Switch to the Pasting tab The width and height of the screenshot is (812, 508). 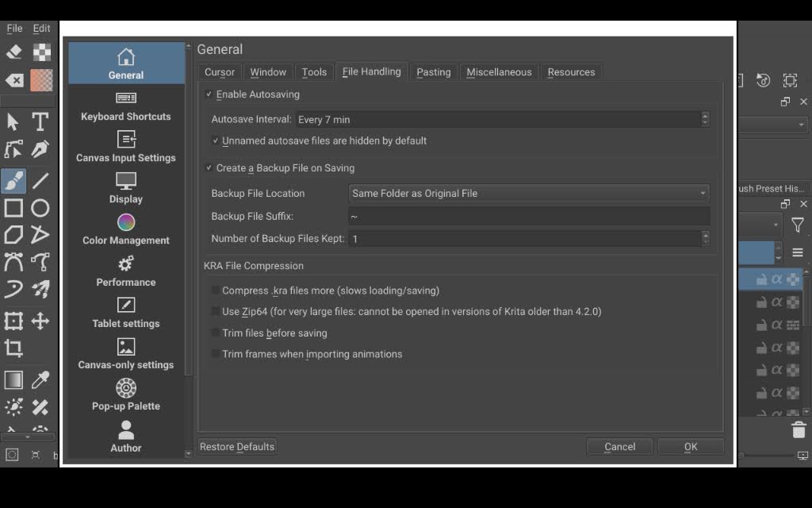click(434, 72)
